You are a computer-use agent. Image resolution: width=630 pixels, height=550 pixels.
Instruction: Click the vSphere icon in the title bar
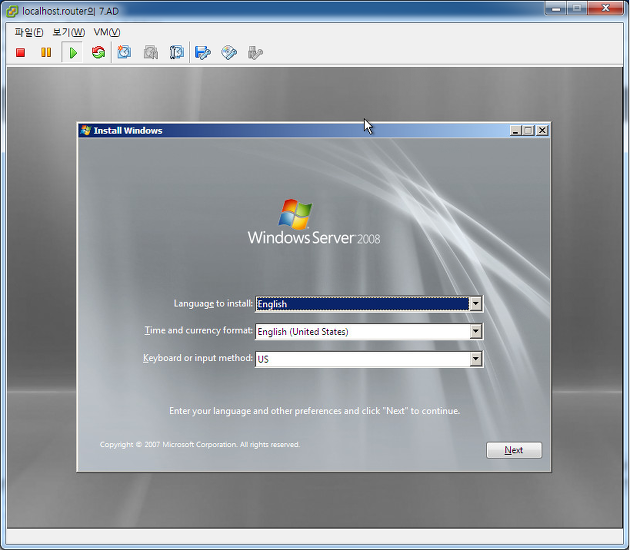[x=12, y=11]
